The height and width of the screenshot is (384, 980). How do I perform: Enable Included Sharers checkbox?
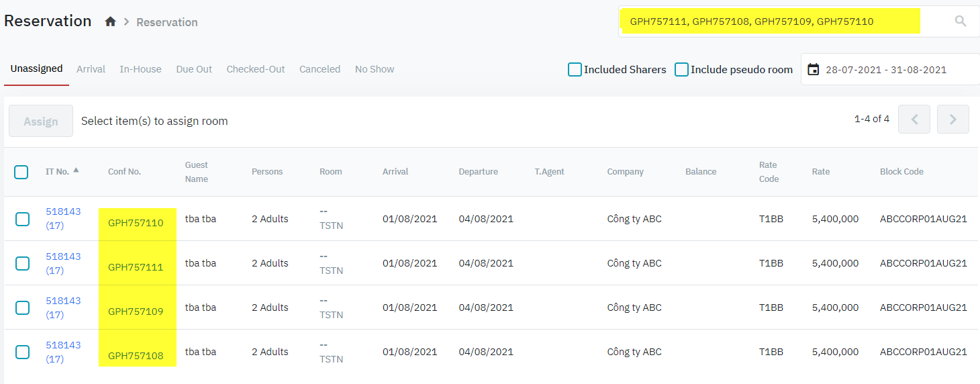pos(575,69)
